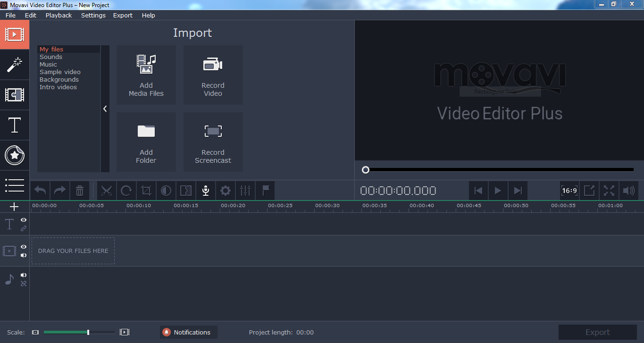Image resolution: width=644 pixels, height=343 pixels.
Task: Open Color adjustments half-circle icon
Action: point(166,191)
